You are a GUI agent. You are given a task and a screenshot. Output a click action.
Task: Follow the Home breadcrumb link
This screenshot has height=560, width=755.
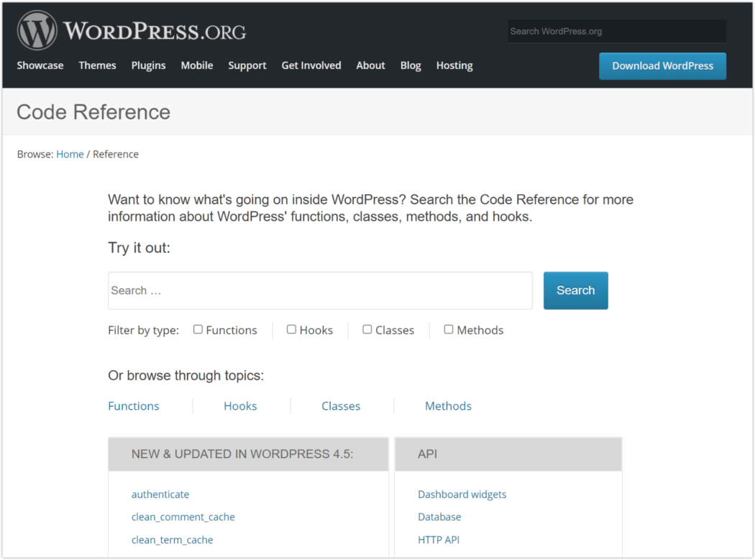[x=70, y=154]
